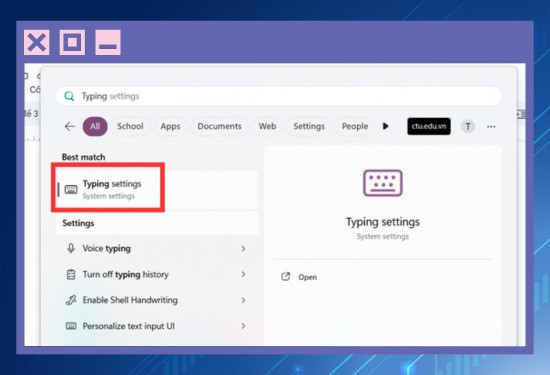Click the Settings section heading
Viewport: 550px width, 375px height.
[x=78, y=223]
